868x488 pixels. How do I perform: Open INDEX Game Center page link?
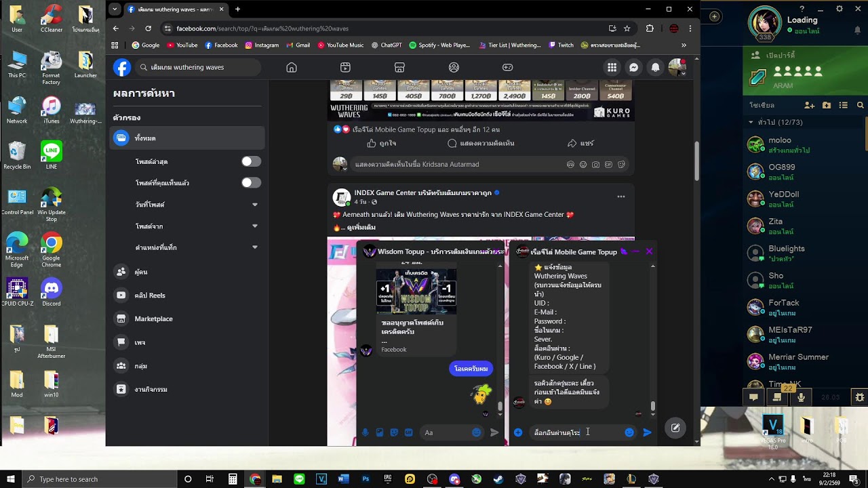click(422, 193)
